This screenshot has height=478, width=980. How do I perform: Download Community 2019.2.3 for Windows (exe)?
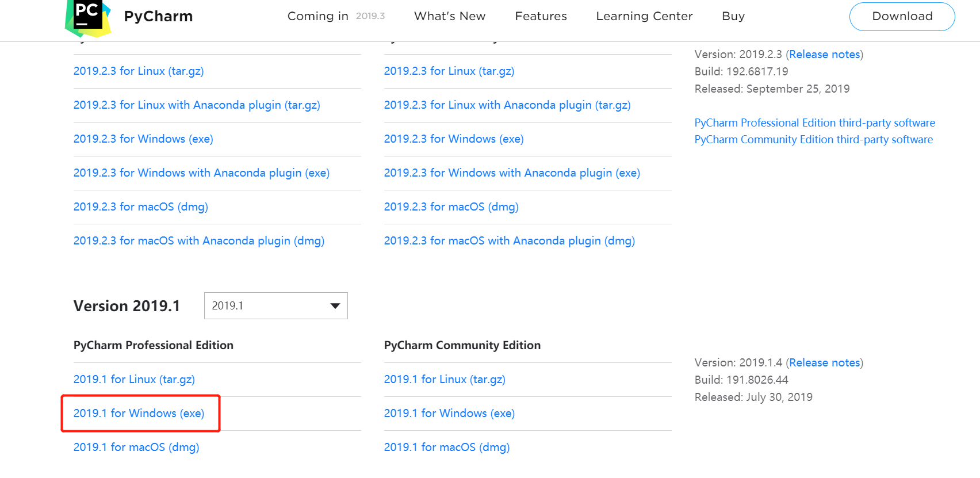454,139
